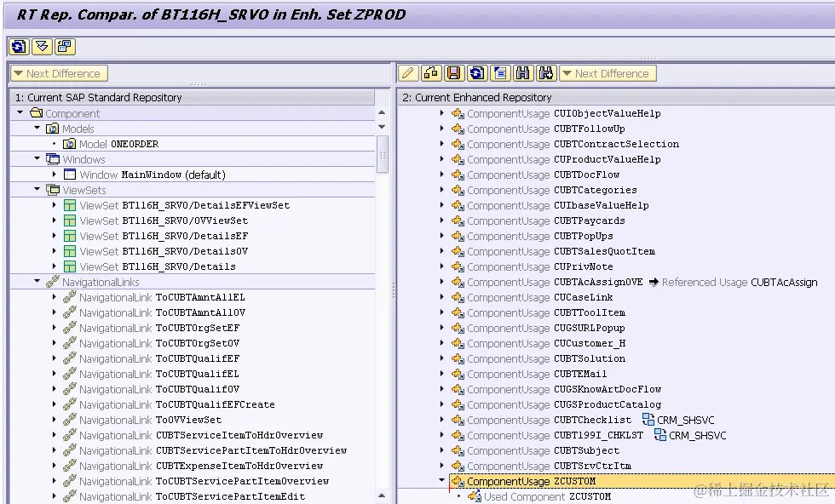Select ComponentUsage CUGSURLPopup
This screenshot has width=835, height=504.
546,328
